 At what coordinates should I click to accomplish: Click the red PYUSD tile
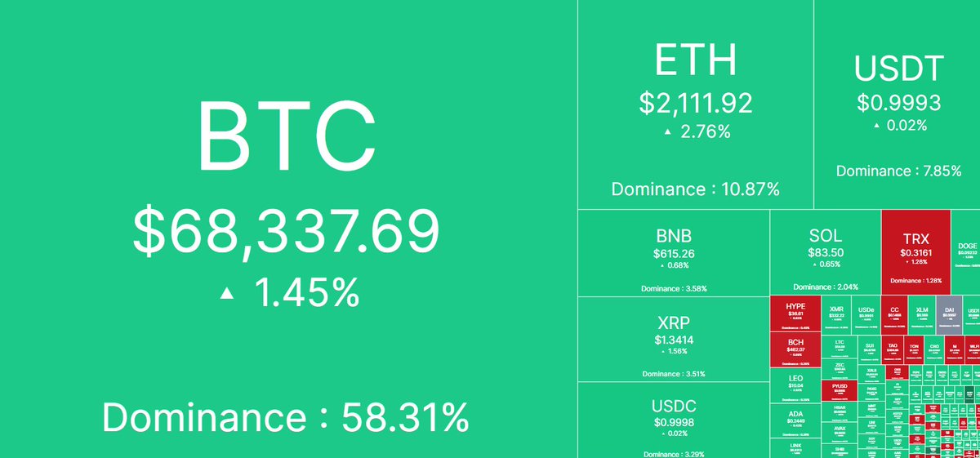[x=840, y=389]
